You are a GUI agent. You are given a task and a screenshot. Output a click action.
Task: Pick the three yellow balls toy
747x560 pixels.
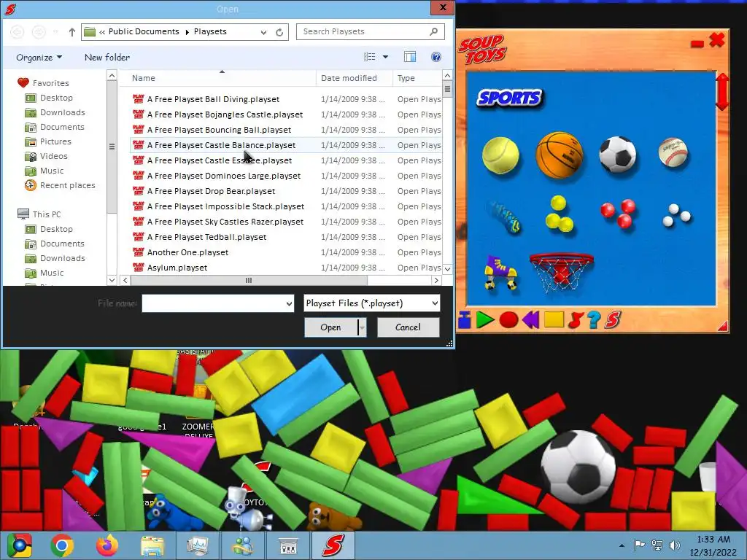point(559,214)
